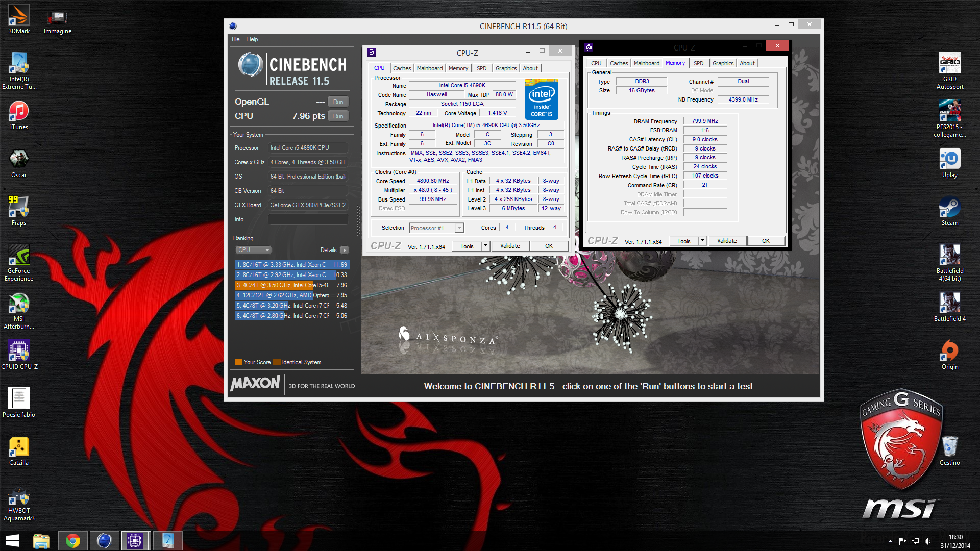Open Uplay desktop icon
The width and height of the screenshot is (980, 551).
click(950, 163)
